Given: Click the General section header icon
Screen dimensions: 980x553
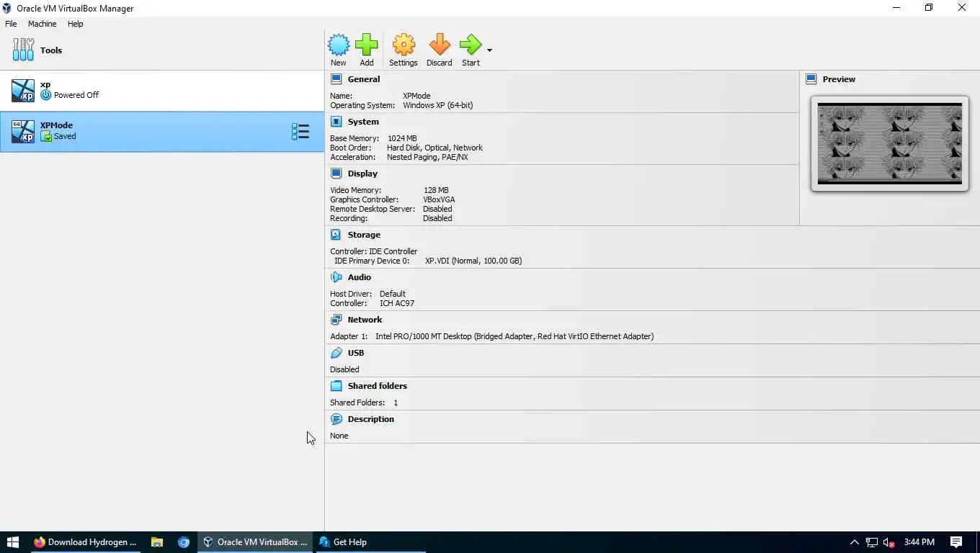Looking at the screenshot, I should click(x=337, y=79).
